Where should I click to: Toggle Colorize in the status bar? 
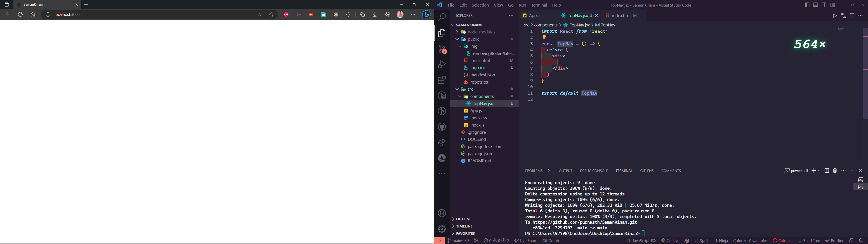pos(783,241)
